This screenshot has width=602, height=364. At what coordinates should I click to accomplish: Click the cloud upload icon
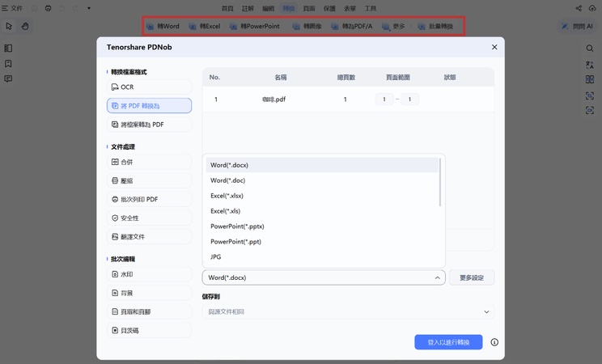pos(592,8)
